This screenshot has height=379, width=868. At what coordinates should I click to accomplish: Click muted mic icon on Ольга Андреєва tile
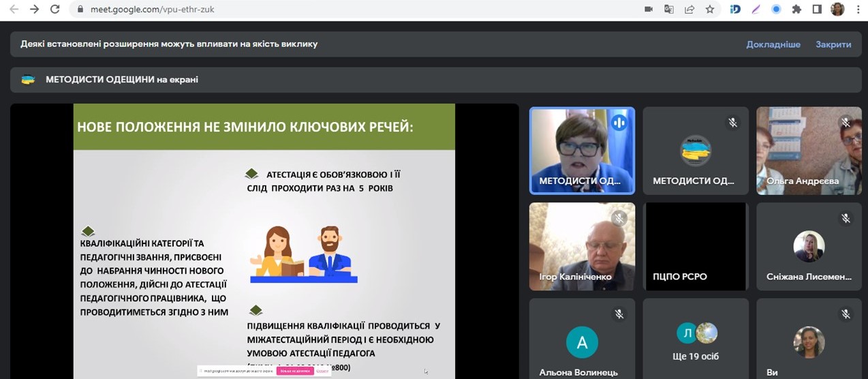click(846, 123)
